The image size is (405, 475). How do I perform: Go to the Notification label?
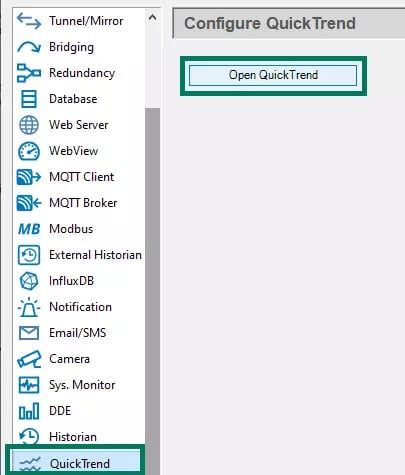(80, 307)
